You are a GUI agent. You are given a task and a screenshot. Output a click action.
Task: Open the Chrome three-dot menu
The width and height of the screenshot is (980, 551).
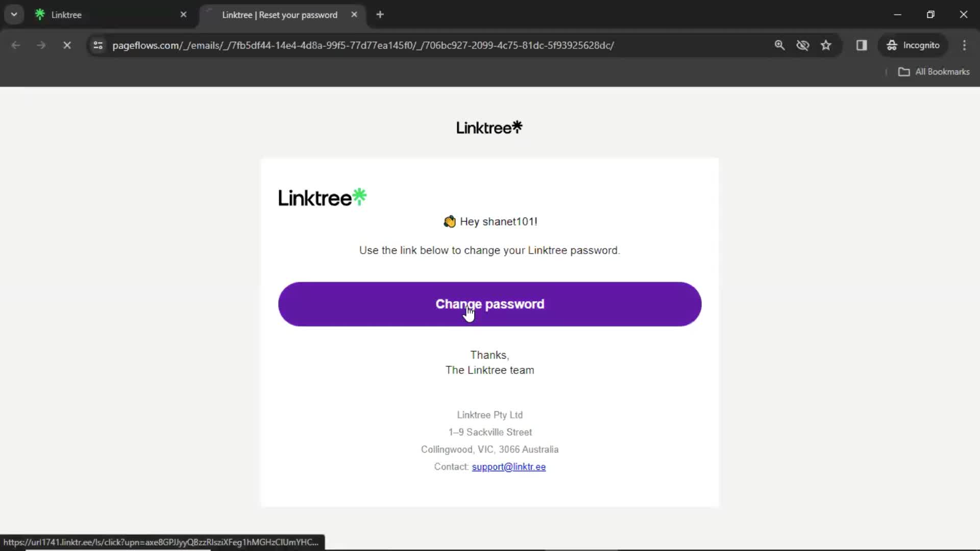click(x=964, y=45)
